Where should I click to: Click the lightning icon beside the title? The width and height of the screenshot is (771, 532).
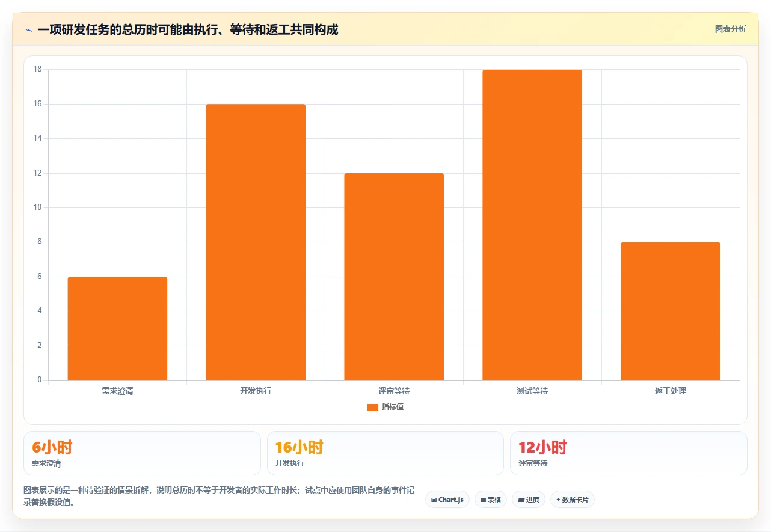(x=29, y=29)
